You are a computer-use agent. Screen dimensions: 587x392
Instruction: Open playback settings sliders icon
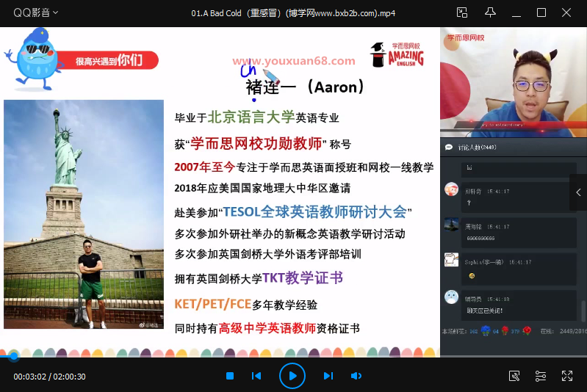541,376
